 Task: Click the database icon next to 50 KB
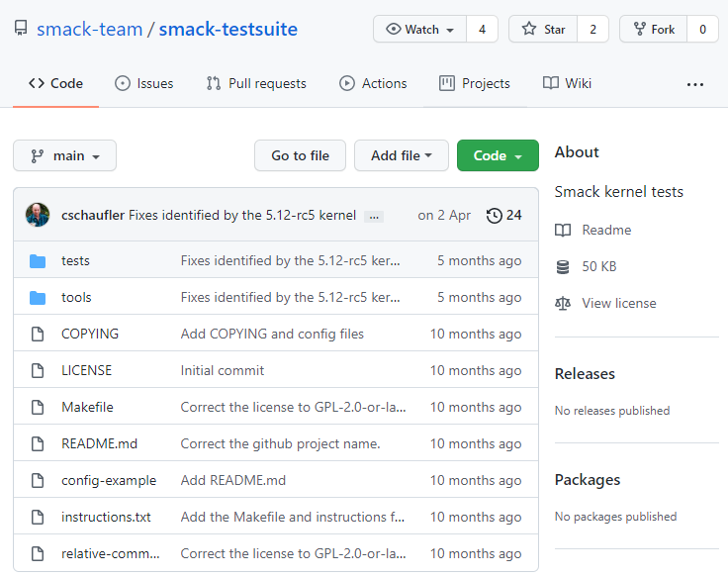point(563,266)
